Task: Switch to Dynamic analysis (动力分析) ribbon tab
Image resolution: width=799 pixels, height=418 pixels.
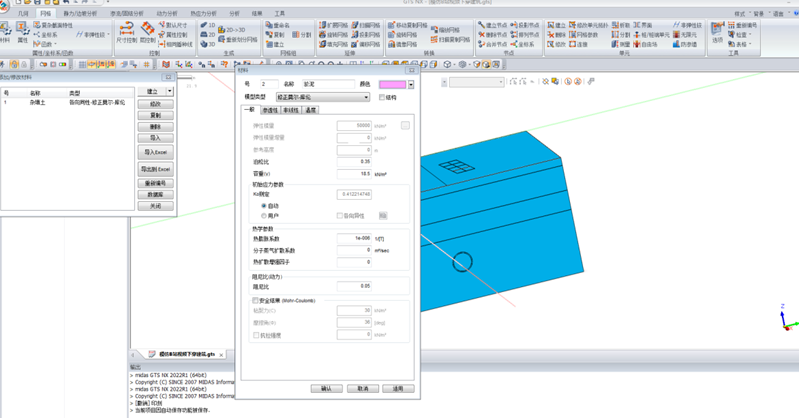Action: [167, 13]
